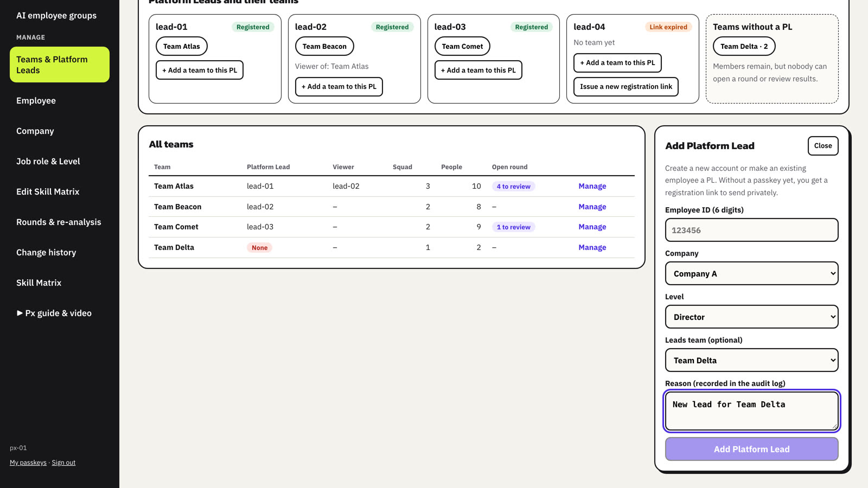Add a team to lead-01
This screenshot has width=868, height=488.
(200, 70)
